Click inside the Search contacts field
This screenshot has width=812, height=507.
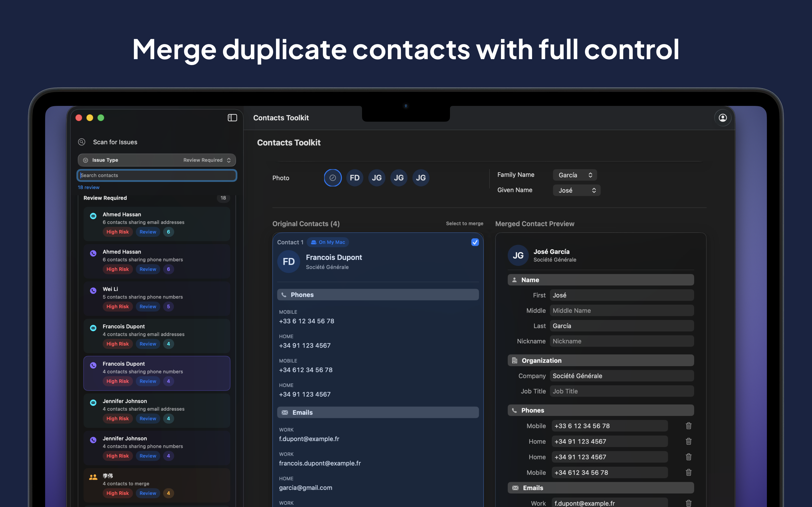[x=156, y=175]
